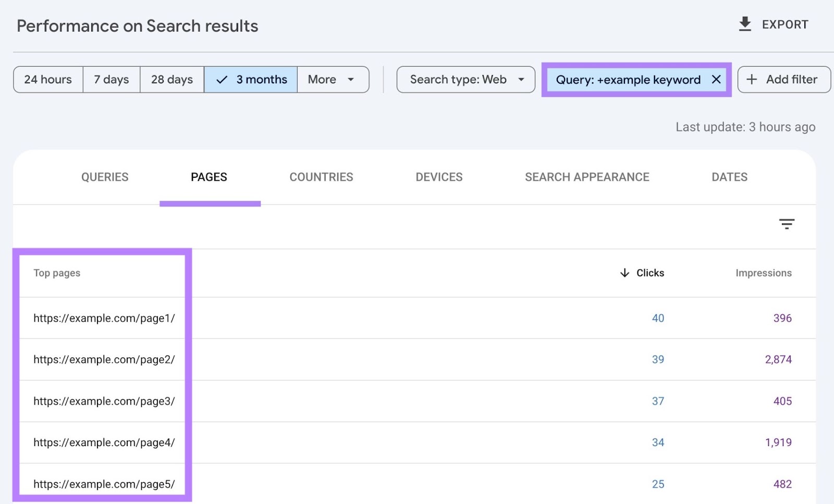Image resolution: width=834 pixels, height=504 pixels.
Task: Switch to the Queries tab
Action: [x=104, y=177]
